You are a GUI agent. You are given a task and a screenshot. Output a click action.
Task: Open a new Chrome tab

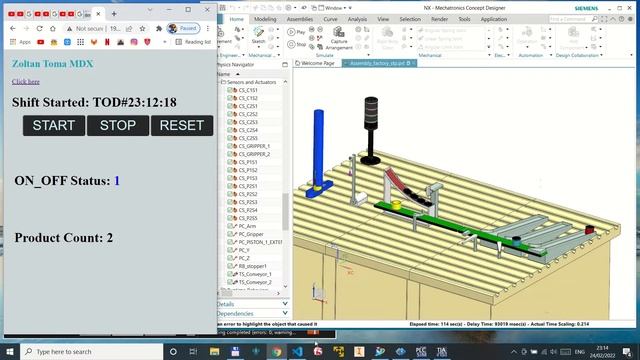pos(114,14)
